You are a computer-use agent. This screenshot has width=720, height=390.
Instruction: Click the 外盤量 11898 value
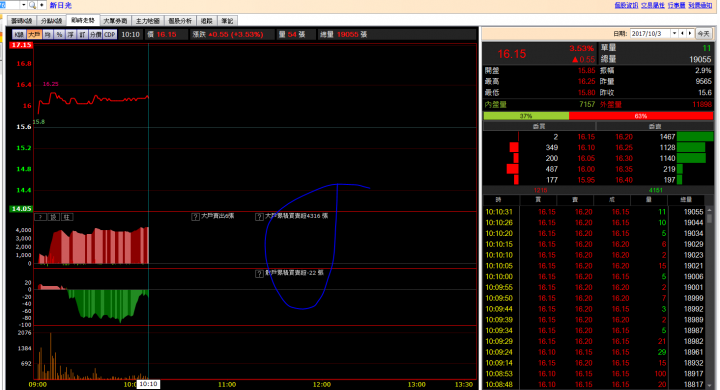point(702,104)
